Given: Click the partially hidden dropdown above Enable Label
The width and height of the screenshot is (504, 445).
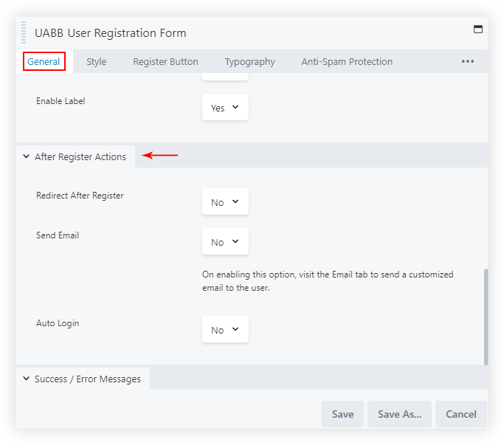Looking at the screenshot, I should click(225, 77).
